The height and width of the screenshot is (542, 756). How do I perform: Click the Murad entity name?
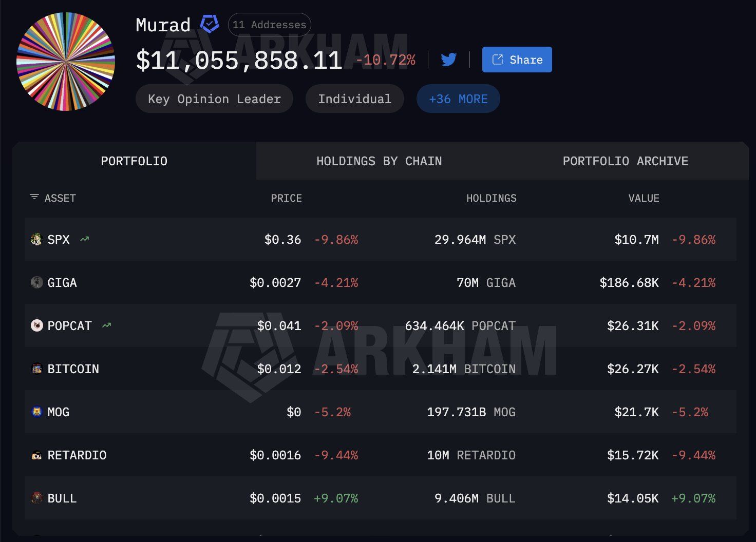tap(163, 25)
